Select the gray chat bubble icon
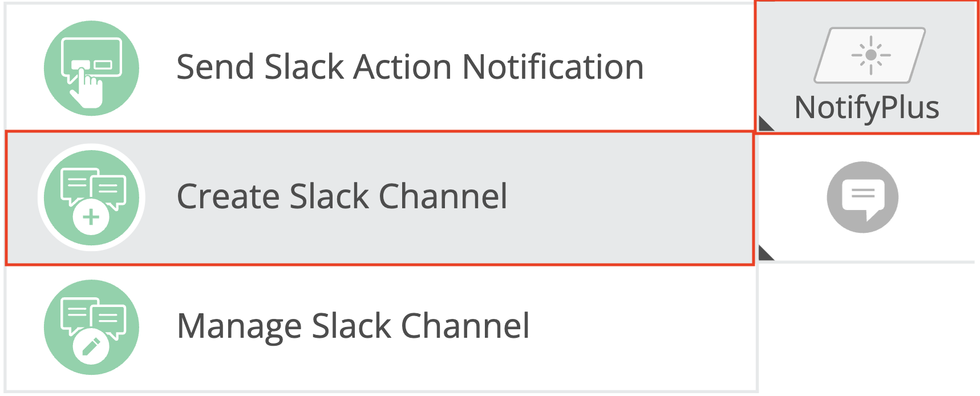This screenshot has height=396, width=980. point(862,197)
